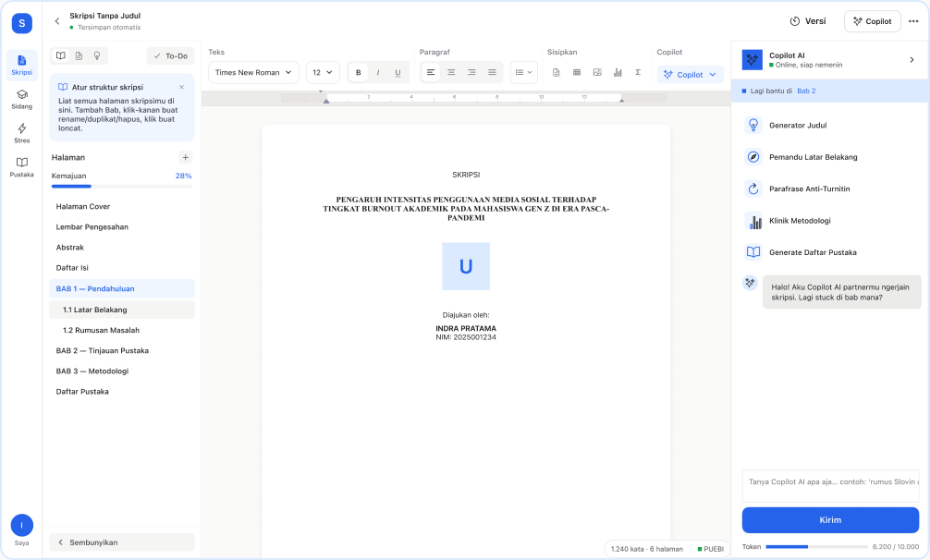Open the font size 12 dropdown
Screen dimensions: 930x560
click(323, 72)
